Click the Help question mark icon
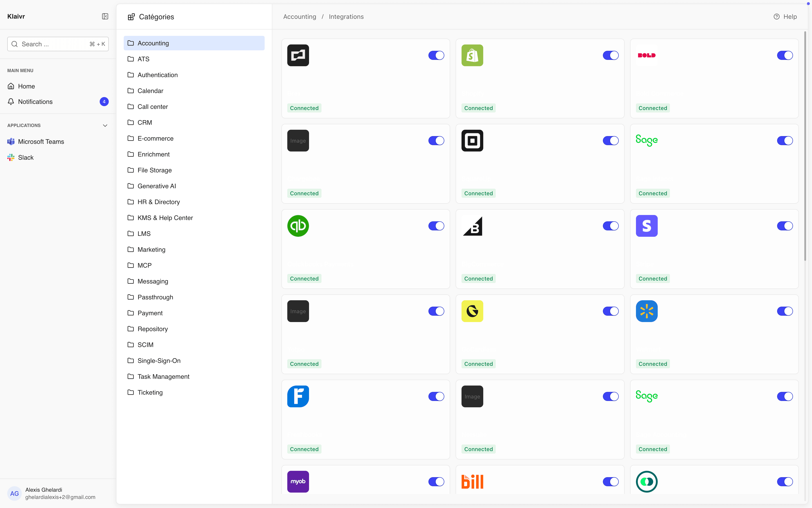 776,17
